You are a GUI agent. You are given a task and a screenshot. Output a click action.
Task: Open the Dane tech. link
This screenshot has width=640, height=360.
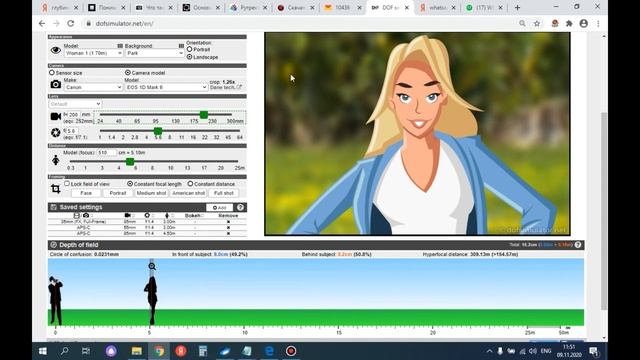(x=226, y=87)
